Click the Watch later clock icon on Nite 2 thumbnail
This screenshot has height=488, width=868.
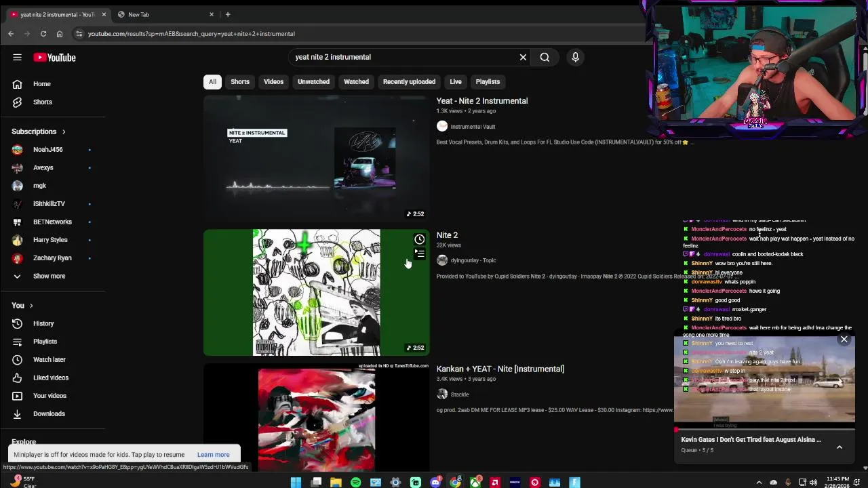point(420,239)
